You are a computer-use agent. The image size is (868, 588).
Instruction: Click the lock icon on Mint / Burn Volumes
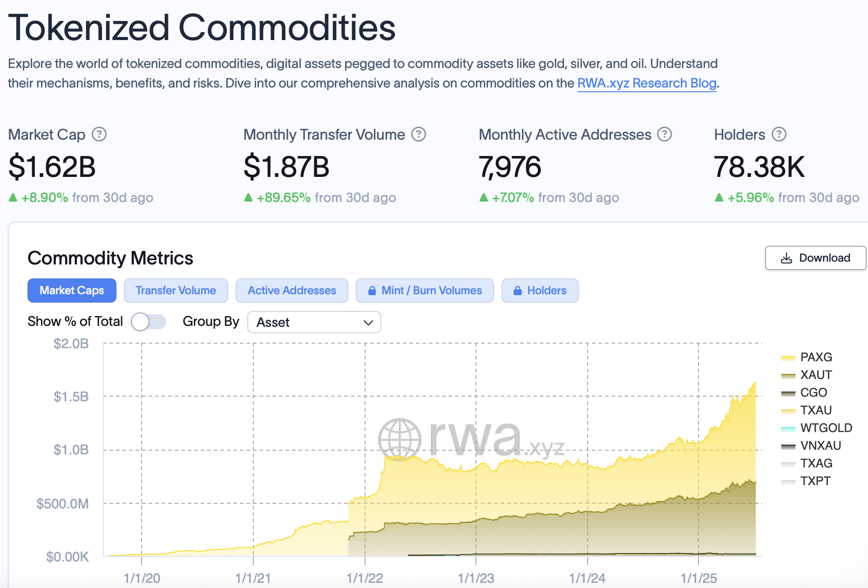pos(372,291)
